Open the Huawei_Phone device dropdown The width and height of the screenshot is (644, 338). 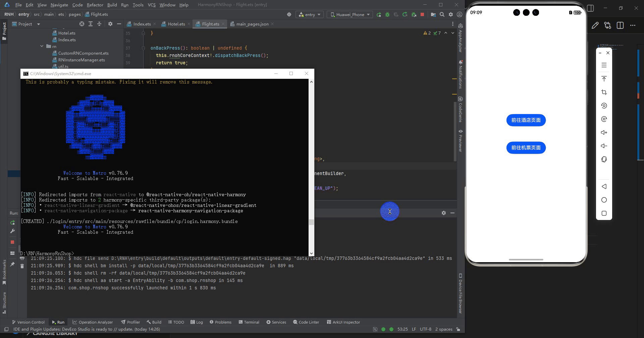[x=350, y=15]
